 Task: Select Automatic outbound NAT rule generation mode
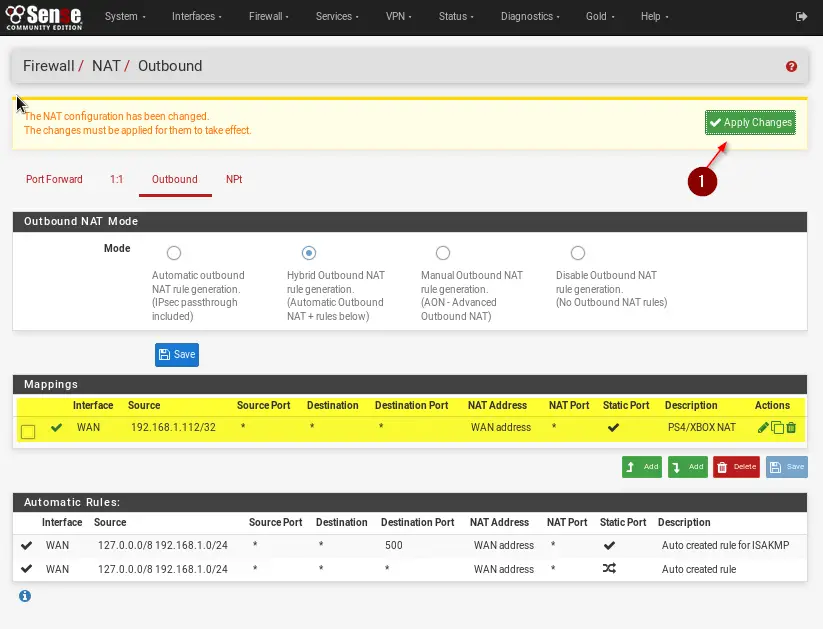pos(174,253)
